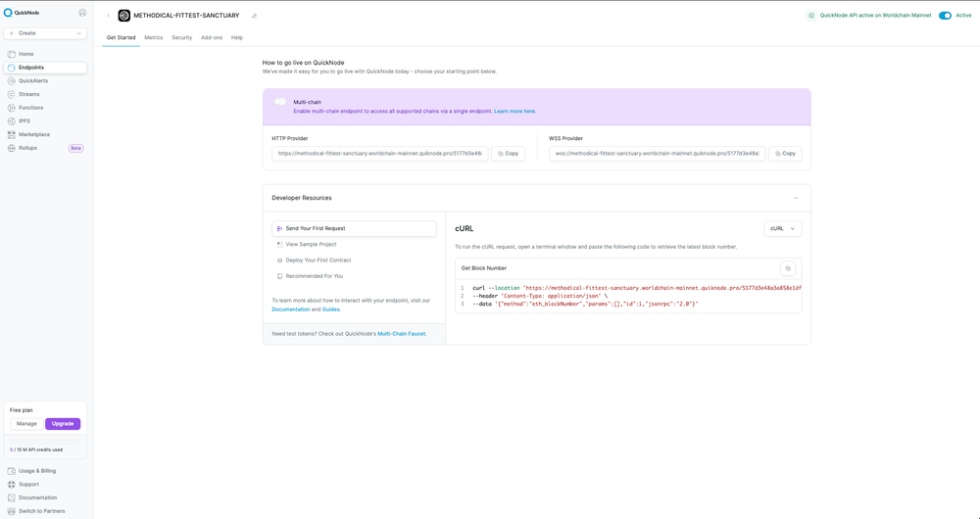Open the Create dropdown

[45, 33]
